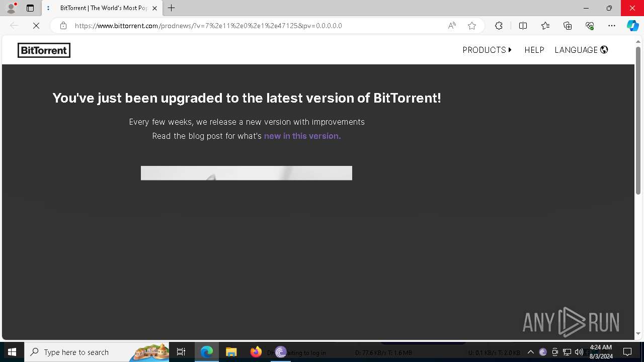The image size is (644, 362).
Task: Open Collections panel
Action: click(x=568, y=26)
